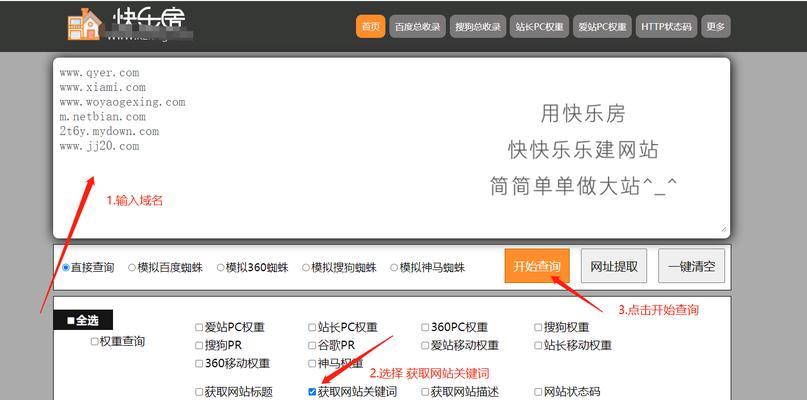This screenshot has width=807, height=400.
Task: Enable the 站长PC权重 checkbox
Action: click(x=312, y=327)
